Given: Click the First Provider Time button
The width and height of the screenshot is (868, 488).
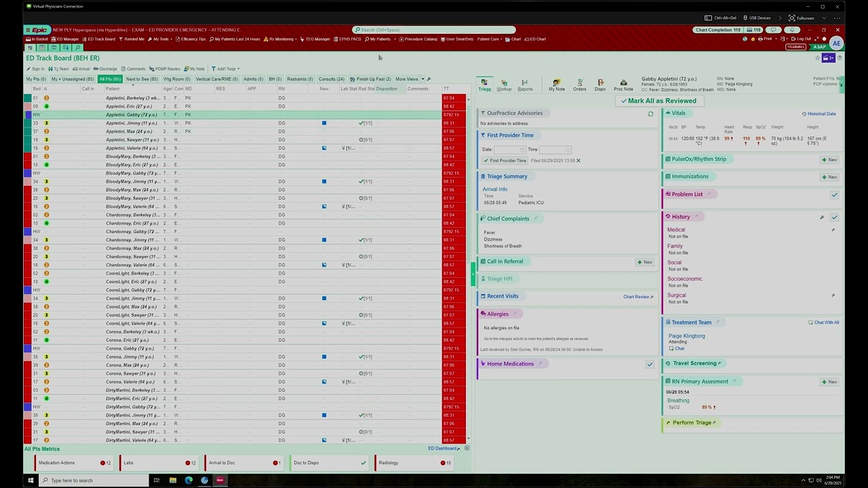Looking at the screenshot, I should pyautogui.click(x=505, y=161).
